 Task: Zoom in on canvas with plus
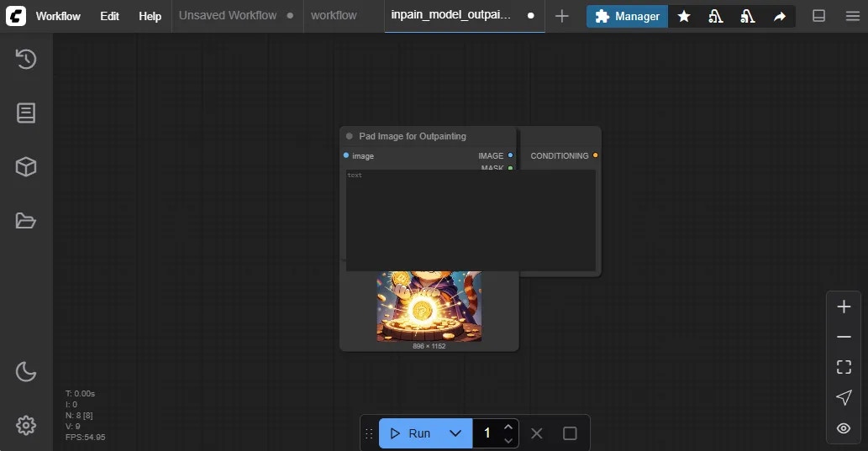(844, 307)
